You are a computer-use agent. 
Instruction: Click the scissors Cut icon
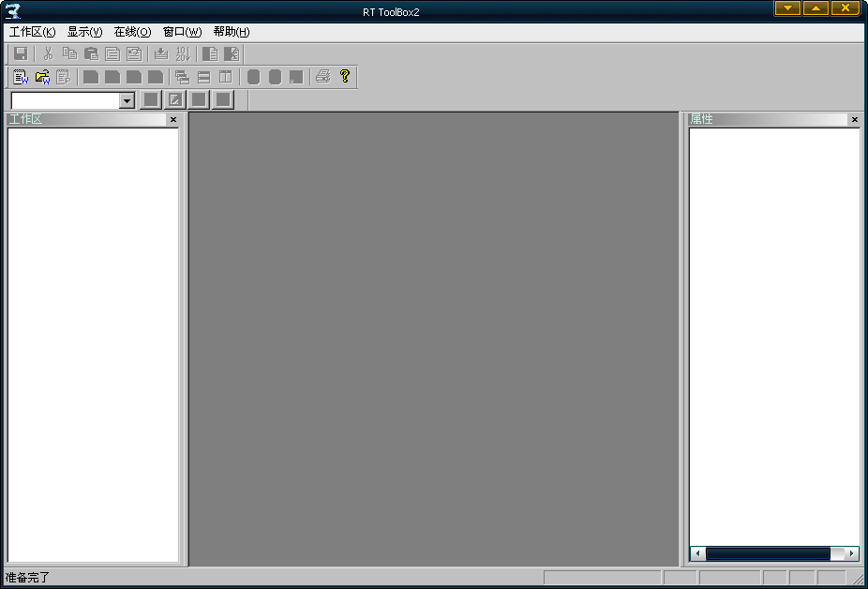coord(48,53)
